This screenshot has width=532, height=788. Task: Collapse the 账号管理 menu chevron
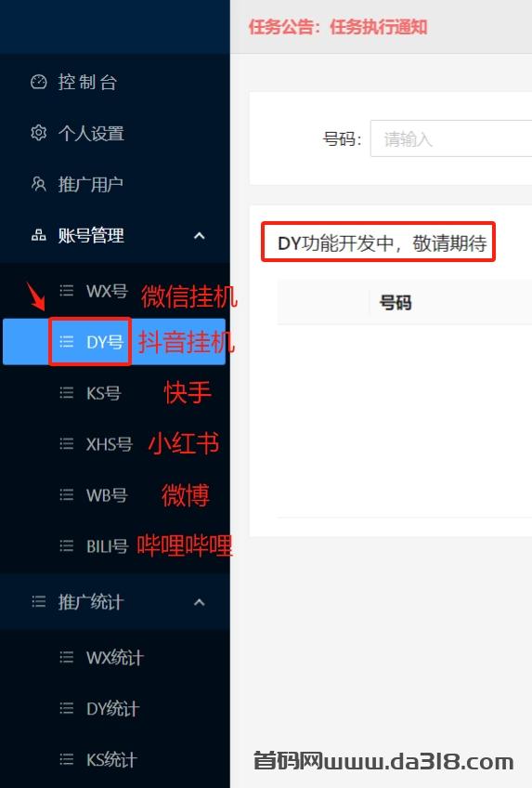point(200,235)
